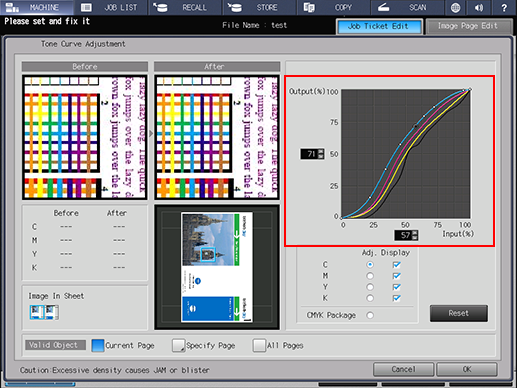The image size is (517, 388).
Task: Switch to the Image Page Edit tab
Action: (x=468, y=26)
